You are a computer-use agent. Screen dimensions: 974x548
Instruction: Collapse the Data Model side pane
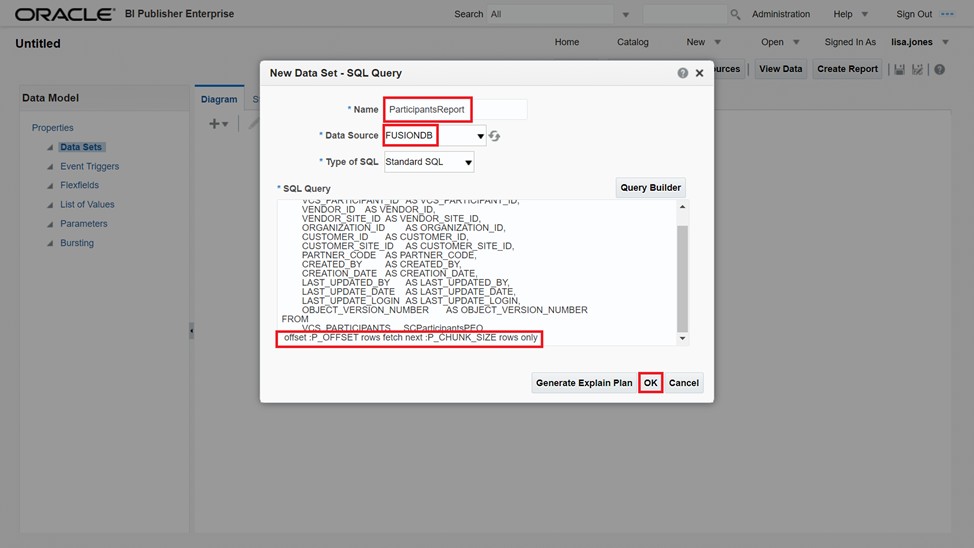191,331
